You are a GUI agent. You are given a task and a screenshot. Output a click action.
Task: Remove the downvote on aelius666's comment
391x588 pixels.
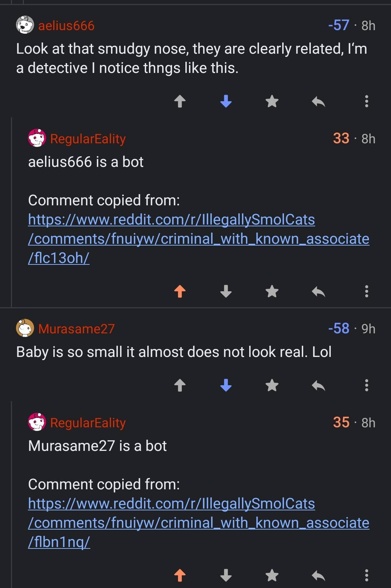(x=226, y=102)
